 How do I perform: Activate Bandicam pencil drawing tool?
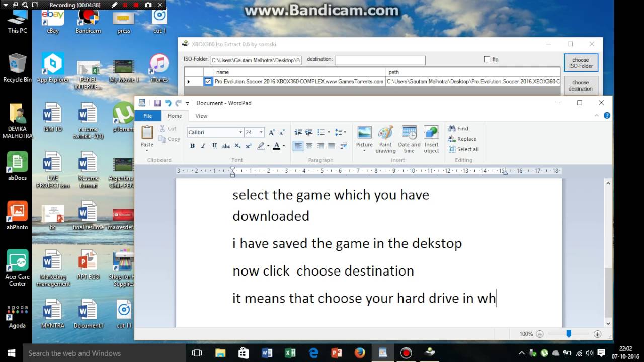114,5
